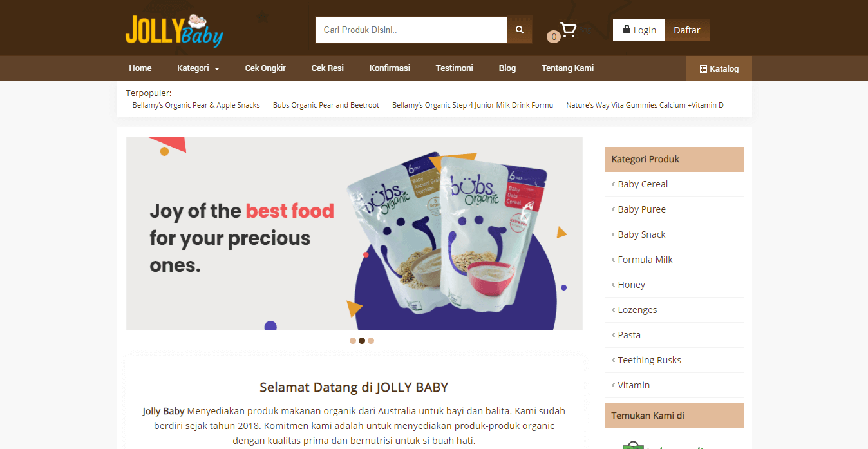Select the middle carousel slide dot

tap(362, 341)
